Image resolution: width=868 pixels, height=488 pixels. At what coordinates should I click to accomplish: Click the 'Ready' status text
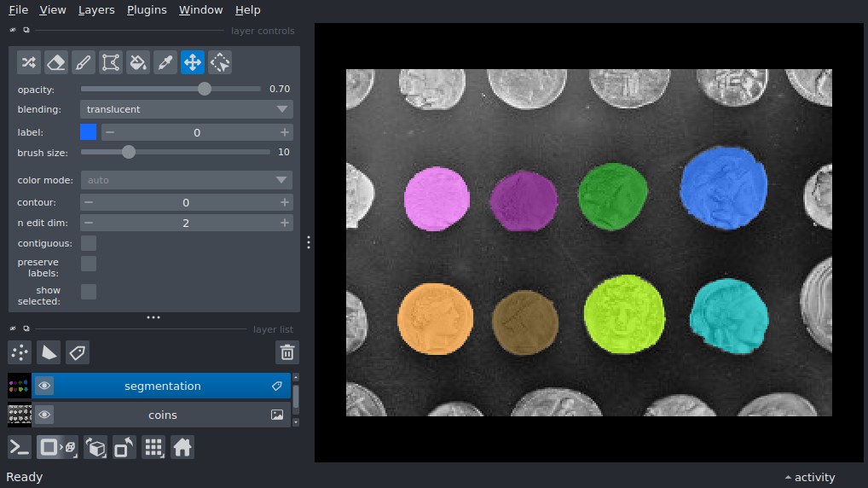pyautogui.click(x=25, y=477)
